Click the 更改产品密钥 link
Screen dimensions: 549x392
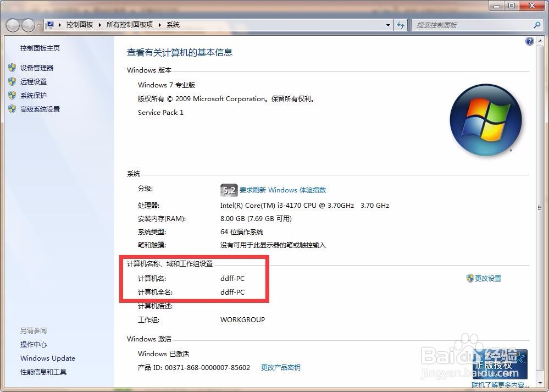[x=280, y=368]
